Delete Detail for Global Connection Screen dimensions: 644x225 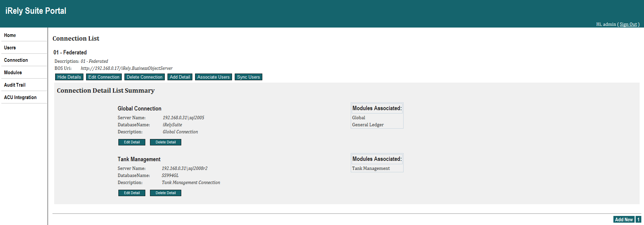165,142
